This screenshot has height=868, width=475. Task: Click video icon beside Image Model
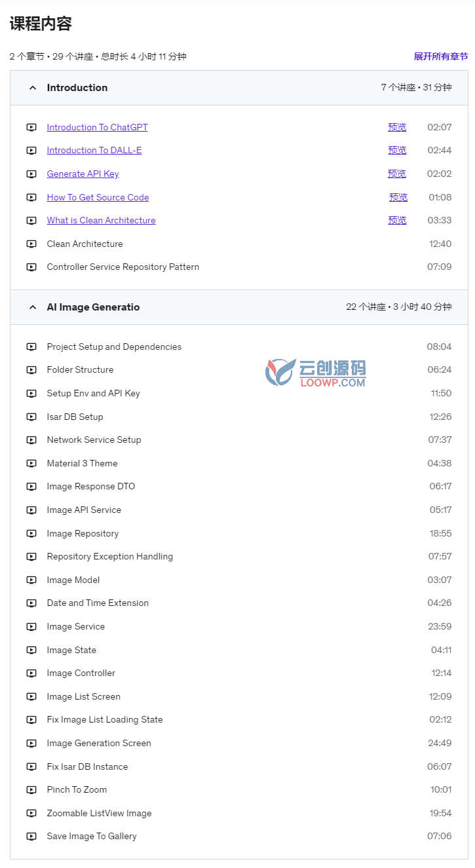tap(31, 580)
